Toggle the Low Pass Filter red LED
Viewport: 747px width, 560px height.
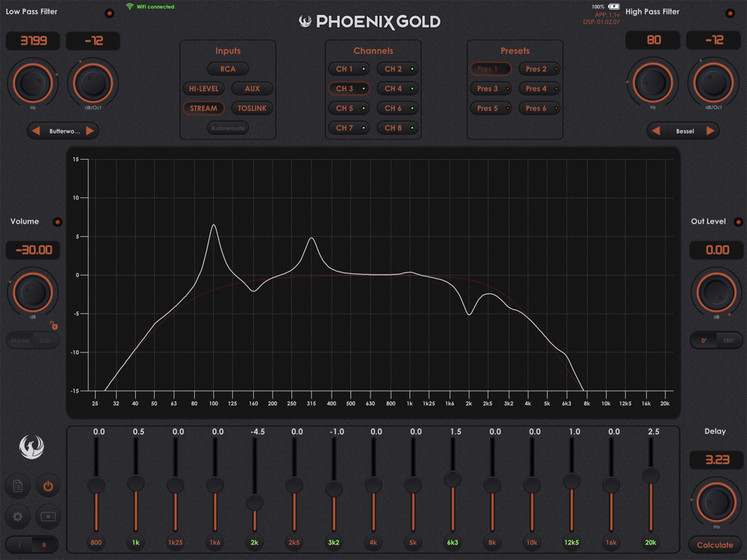[110, 13]
